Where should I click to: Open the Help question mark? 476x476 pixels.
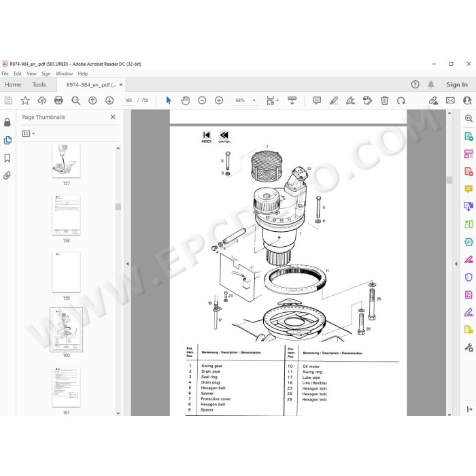[x=415, y=84]
